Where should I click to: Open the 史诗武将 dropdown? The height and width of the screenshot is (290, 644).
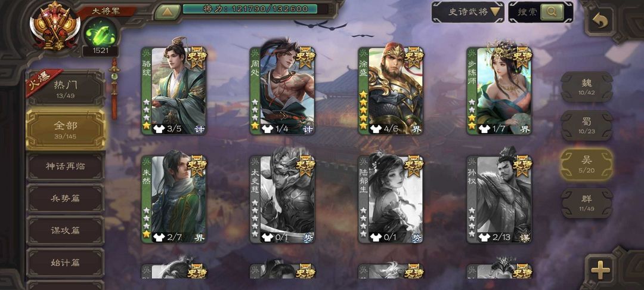pyautogui.click(x=468, y=12)
